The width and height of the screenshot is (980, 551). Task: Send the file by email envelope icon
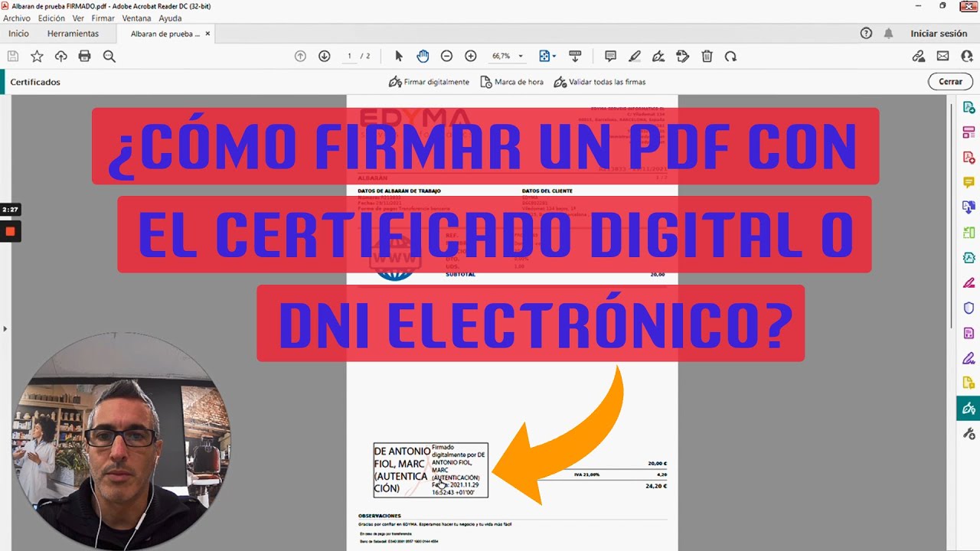[x=942, y=56]
